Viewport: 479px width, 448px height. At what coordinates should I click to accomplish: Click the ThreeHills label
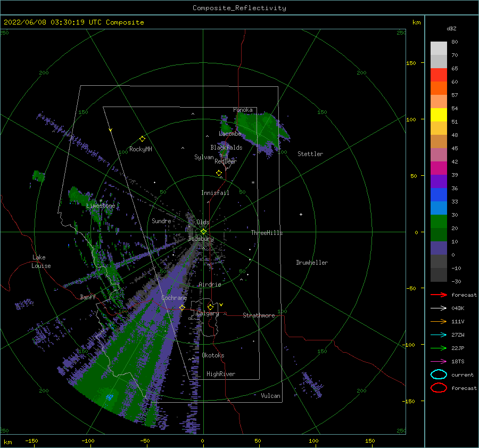(267, 233)
